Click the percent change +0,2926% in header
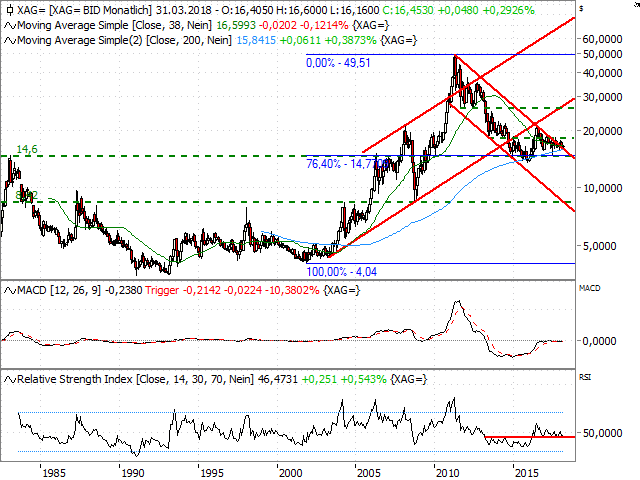The width and height of the screenshot is (640, 480). (509, 10)
